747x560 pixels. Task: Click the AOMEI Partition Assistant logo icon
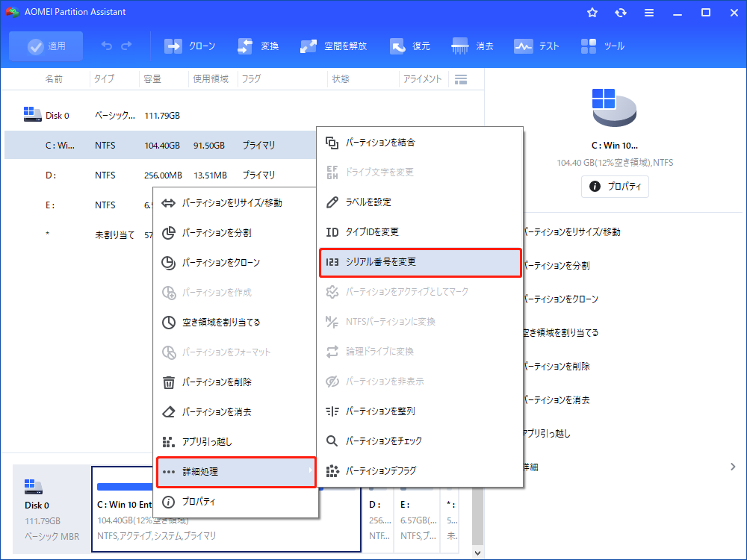[x=13, y=12]
